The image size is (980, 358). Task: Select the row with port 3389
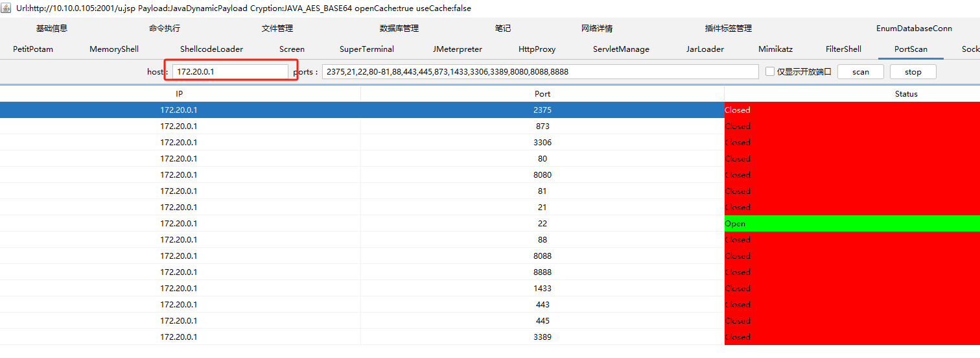click(x=542, y=337)
